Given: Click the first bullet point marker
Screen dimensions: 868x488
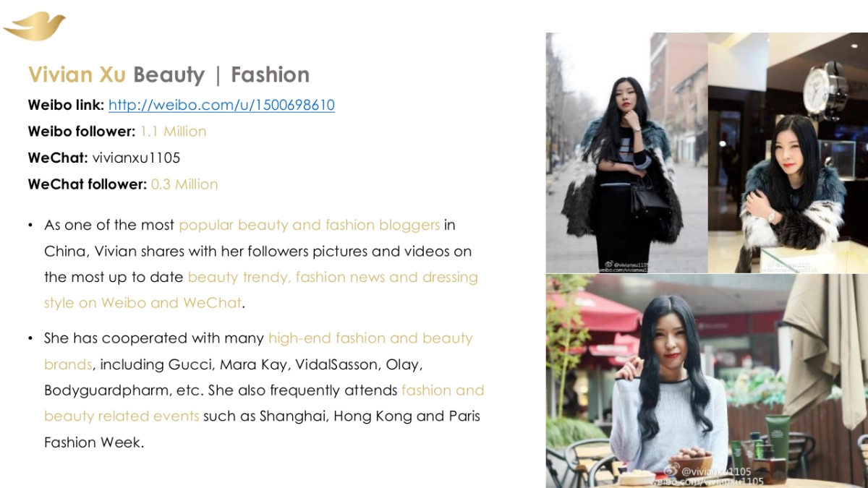Looking at the screenshot, I should [30, 226].
